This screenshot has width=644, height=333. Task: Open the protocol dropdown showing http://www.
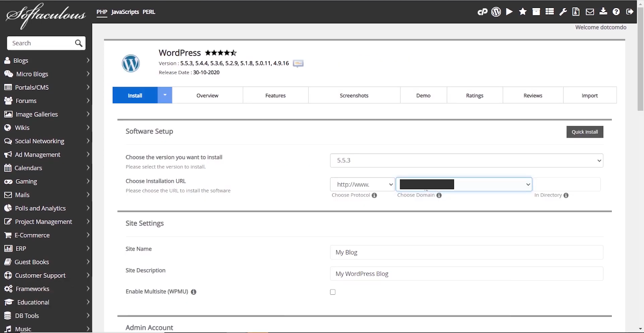click(x=362, y=184)
